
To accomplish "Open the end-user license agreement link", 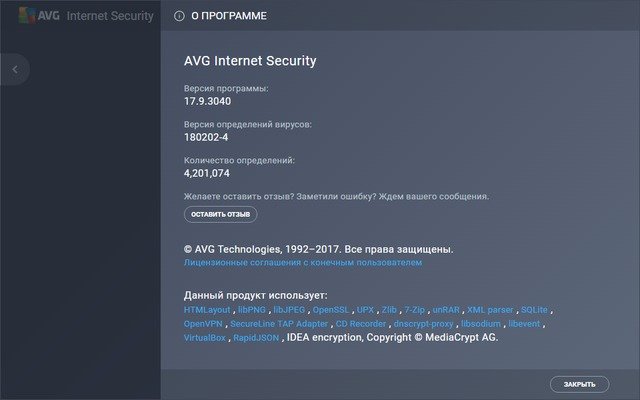I will (303, 262).
